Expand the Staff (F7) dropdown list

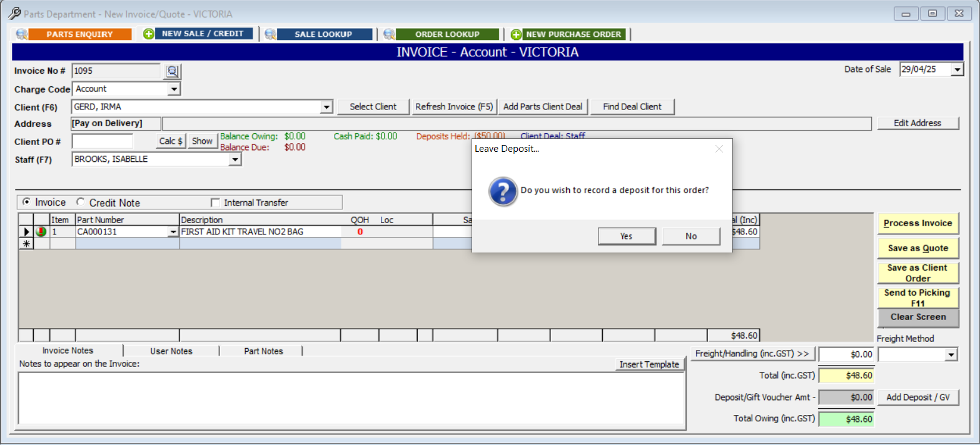pos(235,160)
